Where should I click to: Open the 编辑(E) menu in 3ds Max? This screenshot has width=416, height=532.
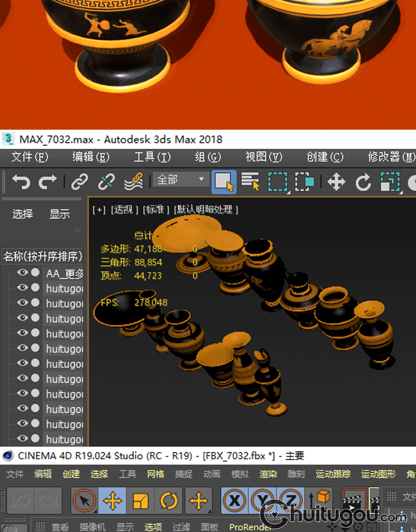coord(91,157)
